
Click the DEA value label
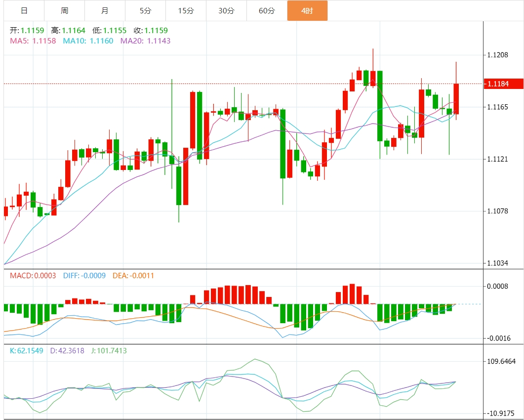pos(133,275)
